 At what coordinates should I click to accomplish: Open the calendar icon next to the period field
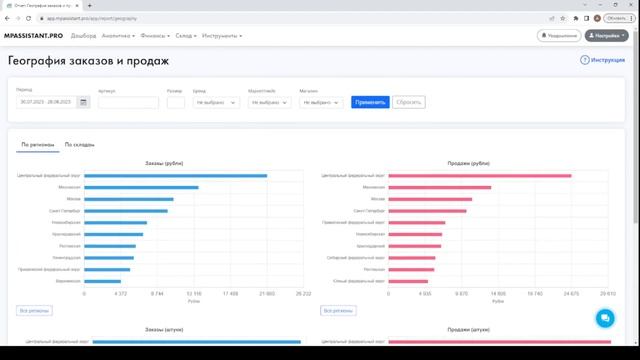point(83,102)
